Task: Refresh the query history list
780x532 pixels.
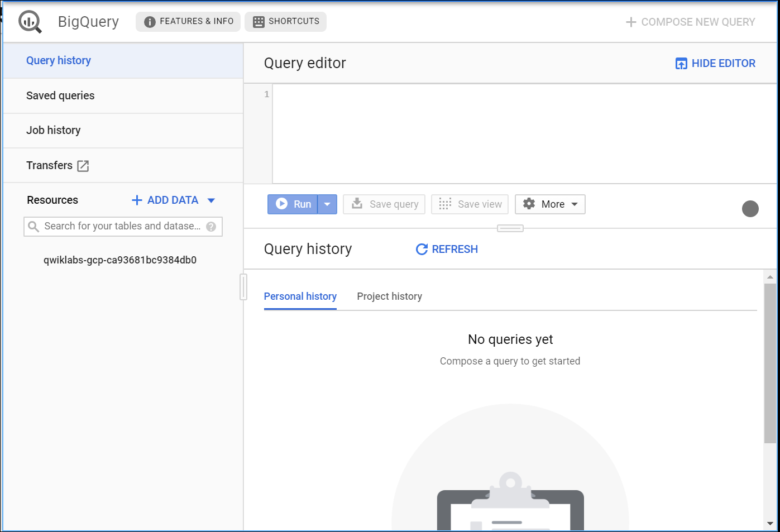Action: (x=447, y=250)
